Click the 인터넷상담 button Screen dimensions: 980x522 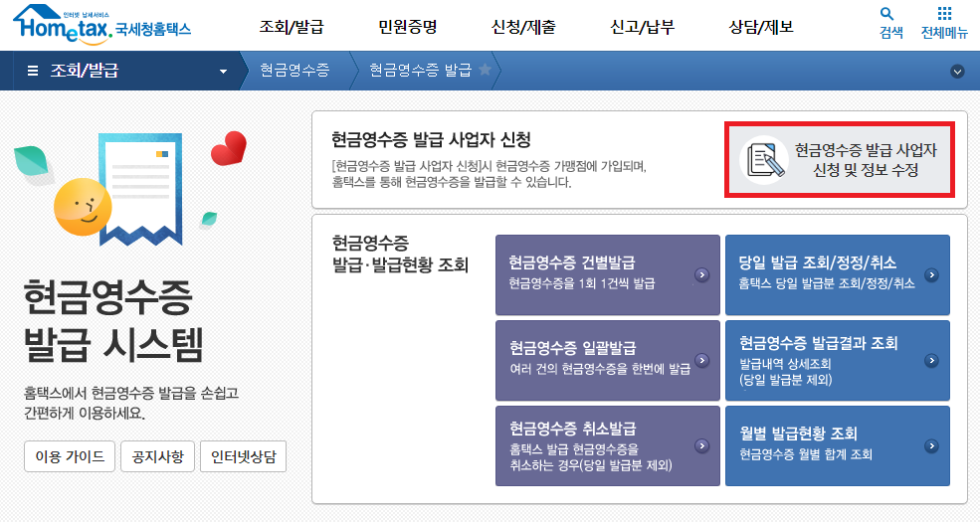(243, 456)
